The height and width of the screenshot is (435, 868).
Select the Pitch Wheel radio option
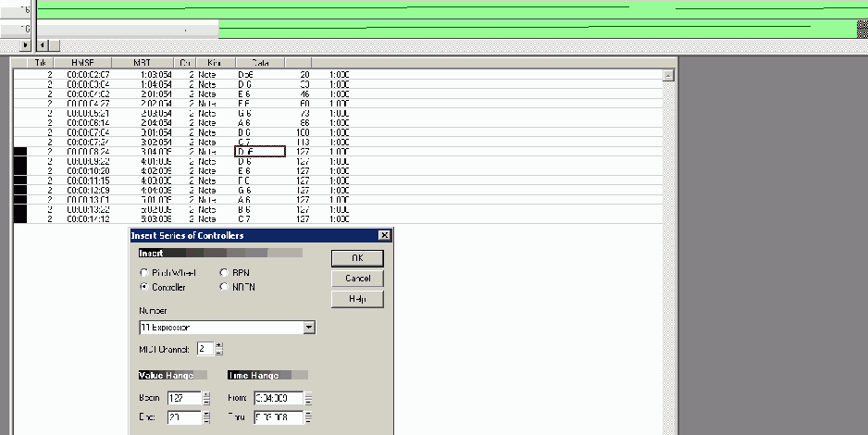(x=143, y=273)
